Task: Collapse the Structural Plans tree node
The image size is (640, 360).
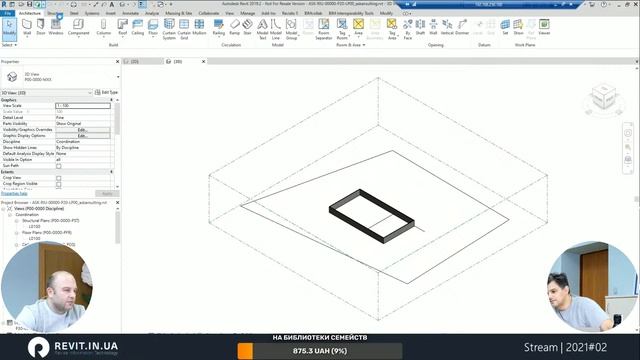Action: 17,221
